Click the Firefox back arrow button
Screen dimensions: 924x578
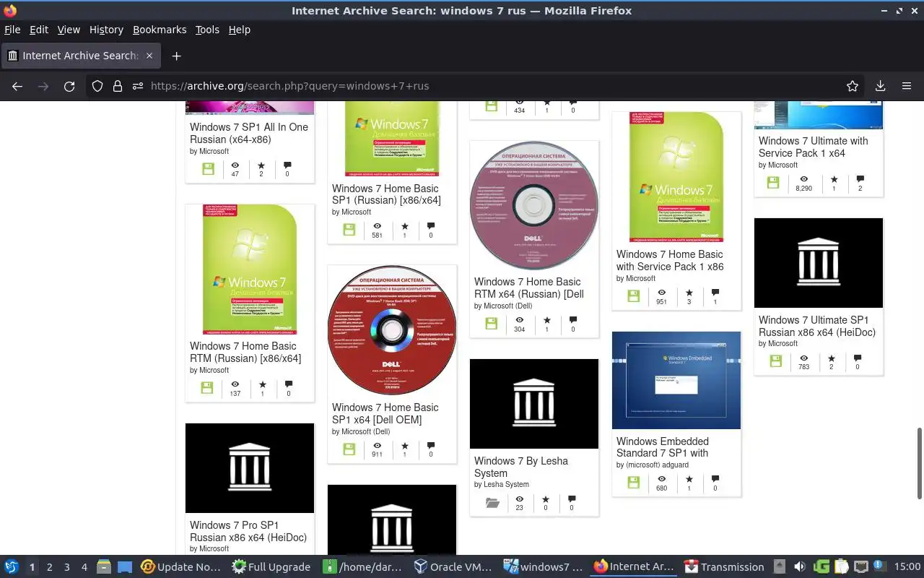pos(17,86)
